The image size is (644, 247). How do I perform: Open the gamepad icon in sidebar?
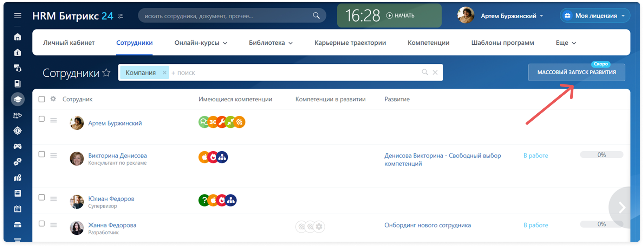[18, 146]
